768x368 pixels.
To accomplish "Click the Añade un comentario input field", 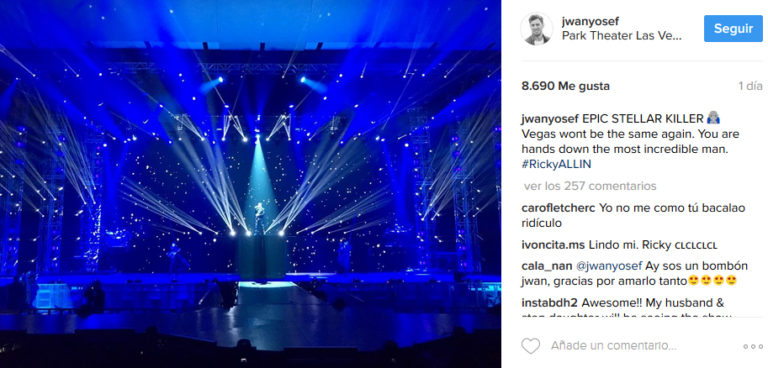I will (614, 346).
